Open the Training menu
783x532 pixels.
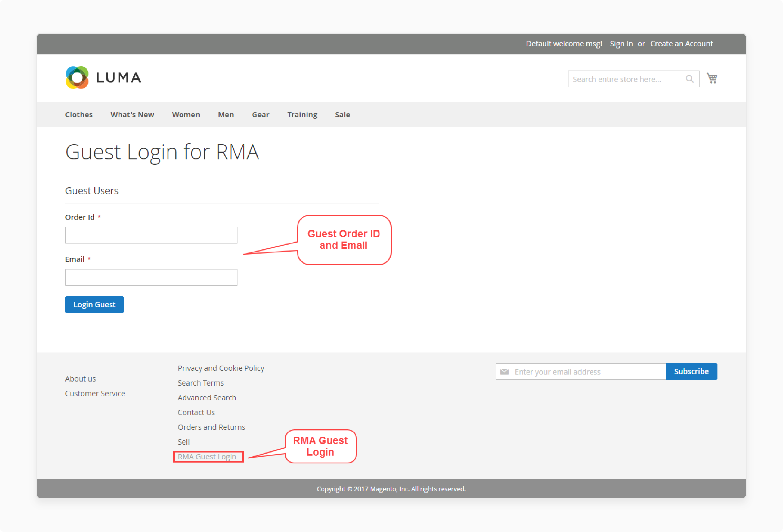pyautogui.click(x=302, y=114)
